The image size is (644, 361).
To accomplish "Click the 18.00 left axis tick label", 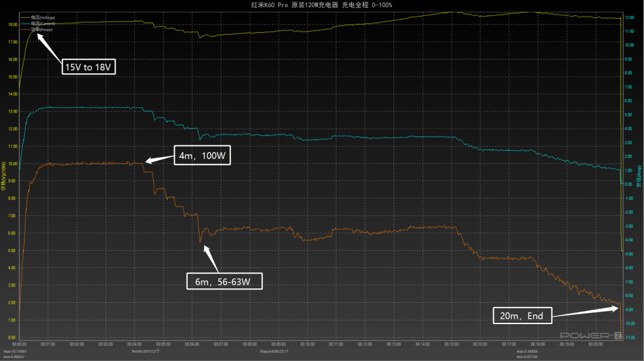I will (x=13, y=24).
